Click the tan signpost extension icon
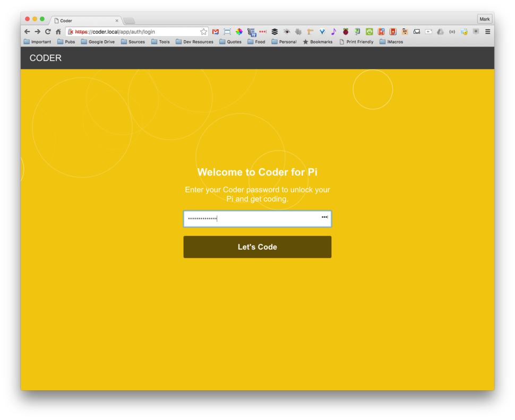 coord(310,32)
